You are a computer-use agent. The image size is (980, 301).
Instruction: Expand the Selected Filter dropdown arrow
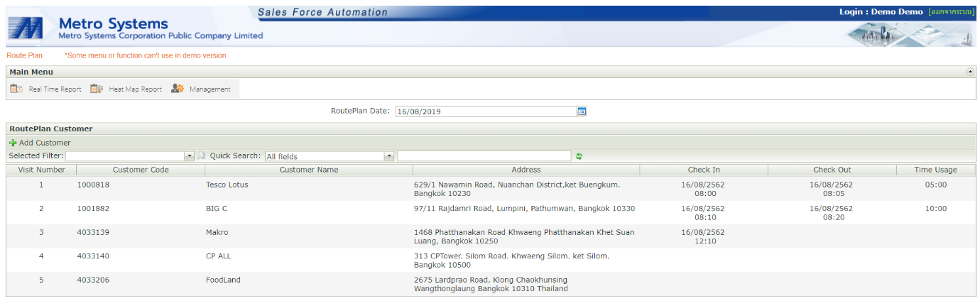(x=190, y=156)
